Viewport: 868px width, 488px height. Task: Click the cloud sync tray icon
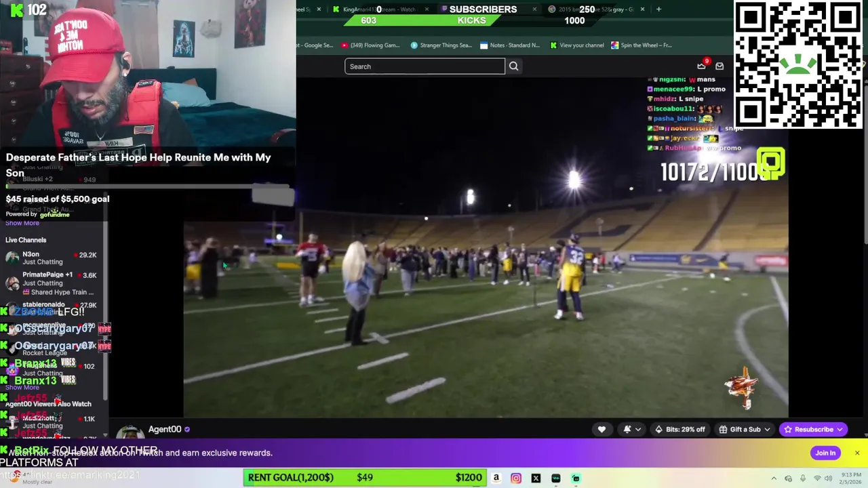tap(788, 478)
